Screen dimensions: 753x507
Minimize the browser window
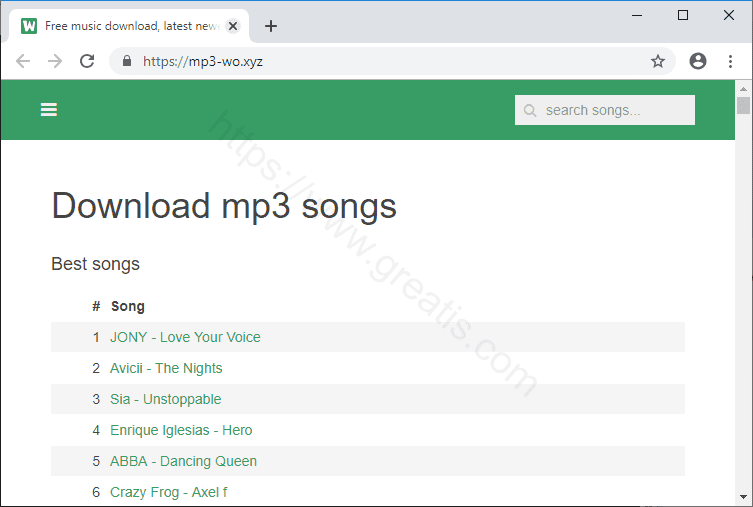[x=637, y=15]
